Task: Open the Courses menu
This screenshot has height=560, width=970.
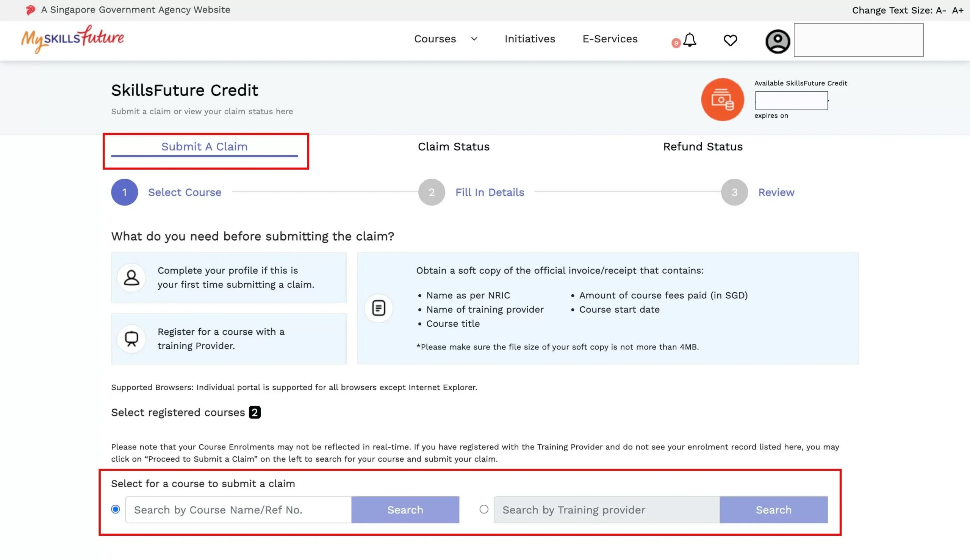Action: click(x=435, y=39)
